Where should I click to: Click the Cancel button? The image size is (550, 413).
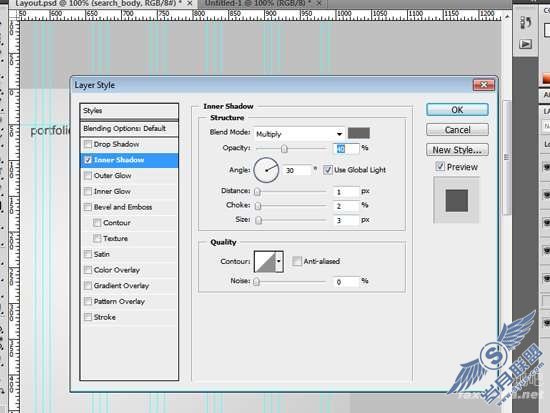pyautogui.click(x=457, y=130)
